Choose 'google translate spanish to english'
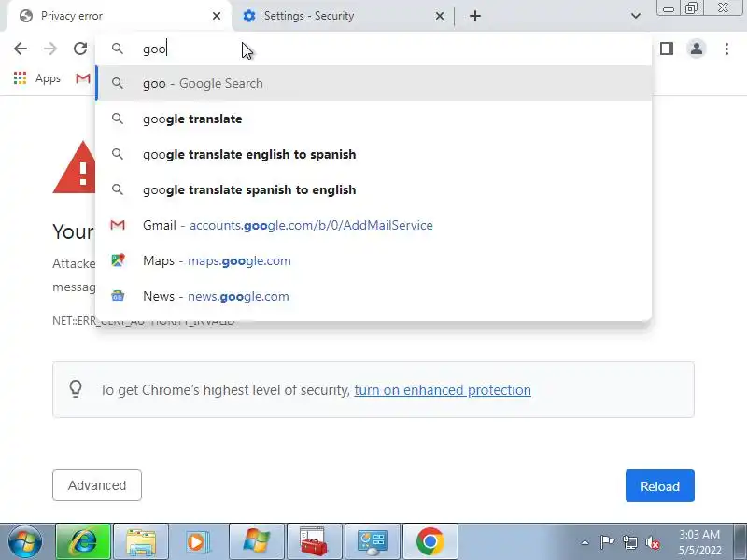Screen dimensions: 747x560 [373, 189]
